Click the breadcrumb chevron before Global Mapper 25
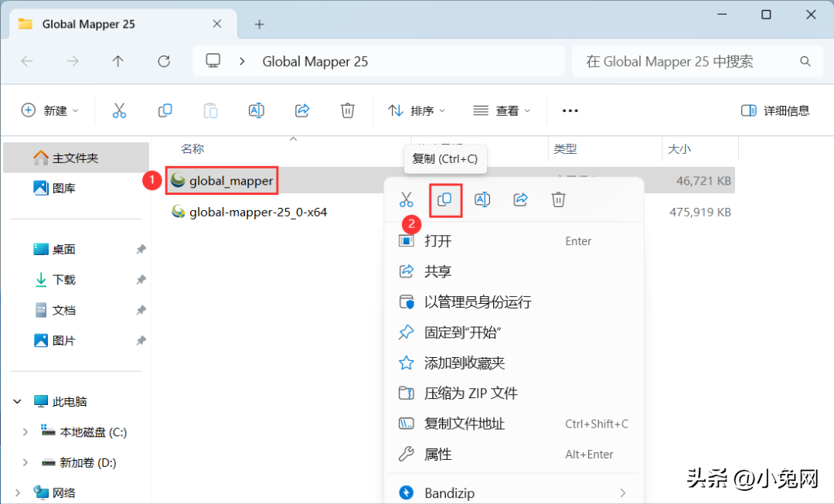834x504 pixels. (242, 61)
